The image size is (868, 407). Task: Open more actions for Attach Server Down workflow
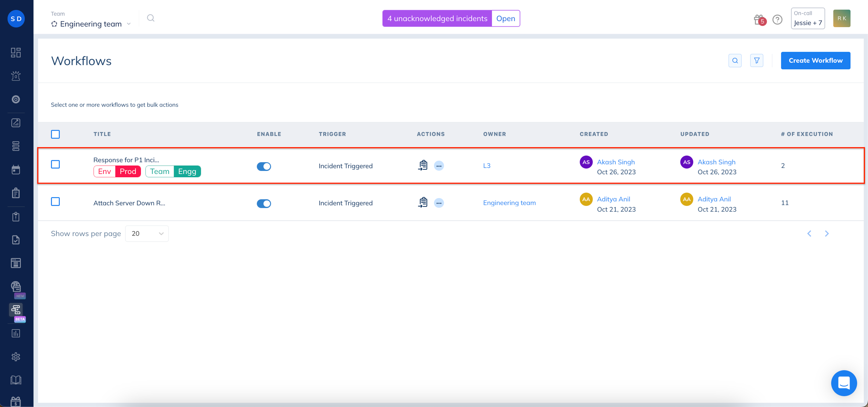[x=439, y=203]
